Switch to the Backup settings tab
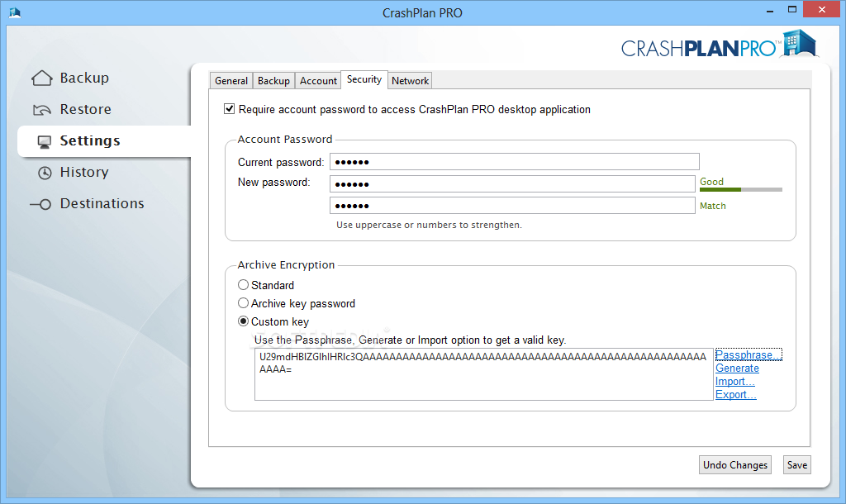This screenshot has height=504, width=846. coord(273,80)
